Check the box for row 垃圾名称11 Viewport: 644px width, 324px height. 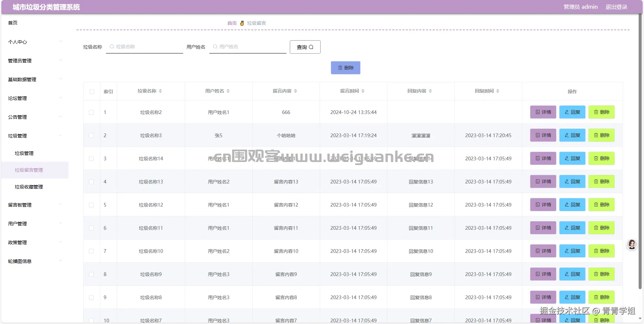(91, 228)
